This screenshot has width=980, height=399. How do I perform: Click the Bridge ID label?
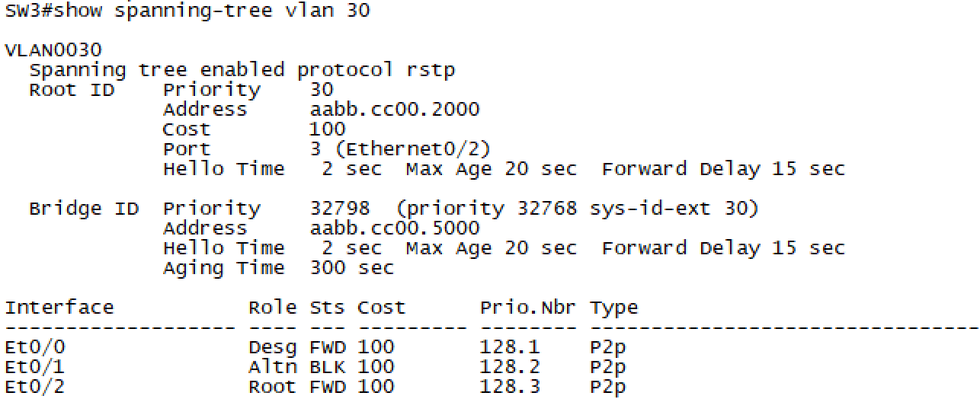(x=84, y=209)
